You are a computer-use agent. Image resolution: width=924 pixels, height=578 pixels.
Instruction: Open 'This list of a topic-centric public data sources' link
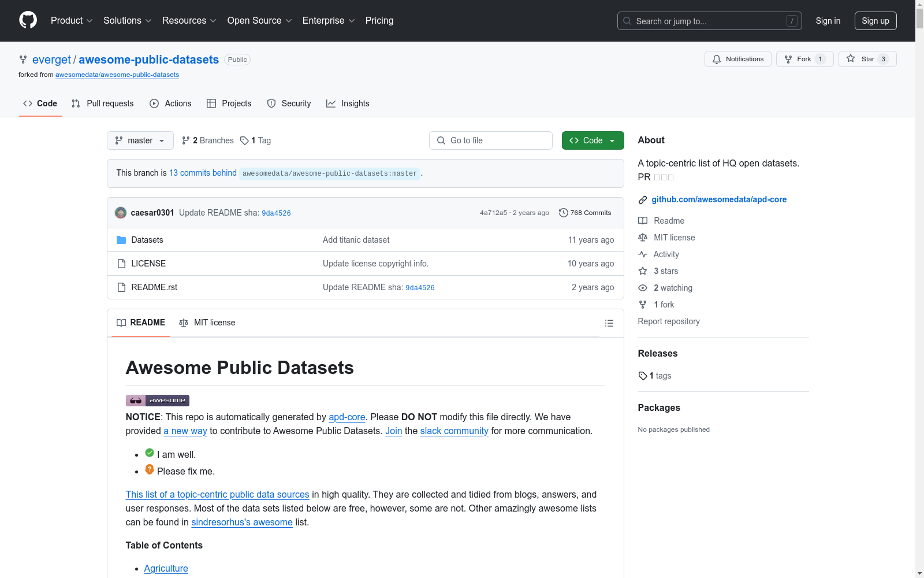pyautogui.click(x=218, y=494)
